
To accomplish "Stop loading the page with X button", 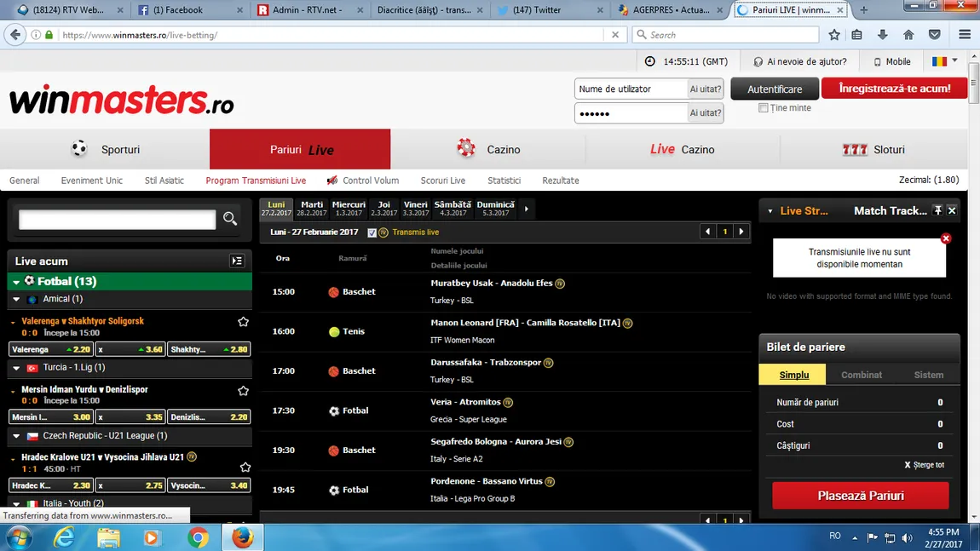I will [615, 35].
